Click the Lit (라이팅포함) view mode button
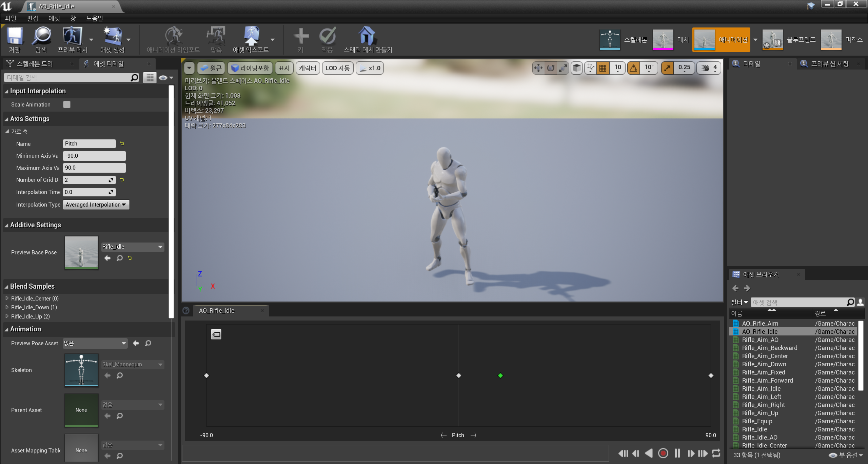The height and width of the screenshot is (464, 868). 250,68
